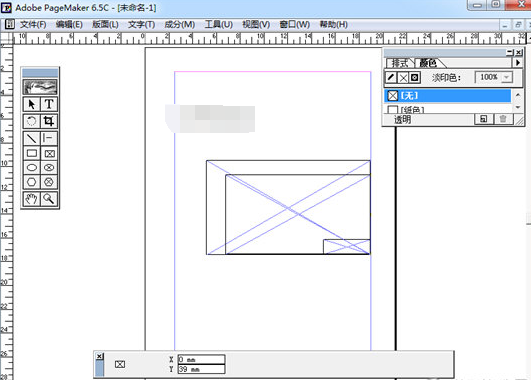Click the stroke (line) color button
The image size is (531, 380).
click(x=390, y=78)
